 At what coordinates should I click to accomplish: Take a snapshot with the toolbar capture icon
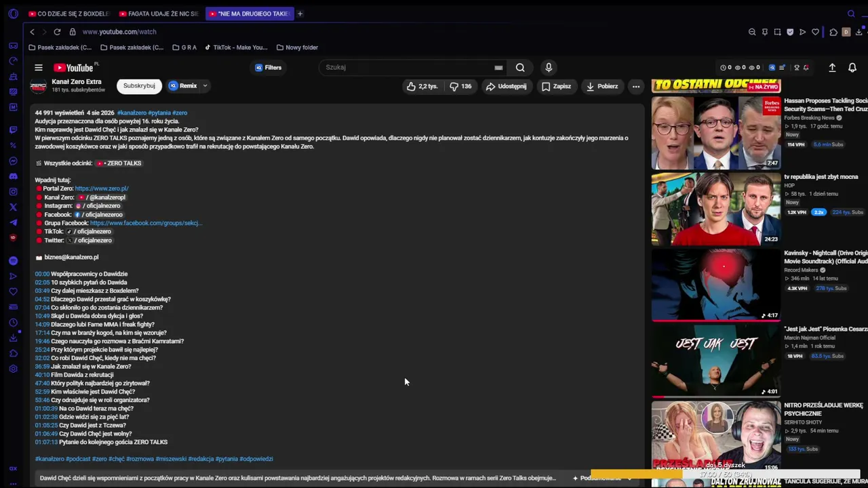(777, 32)
